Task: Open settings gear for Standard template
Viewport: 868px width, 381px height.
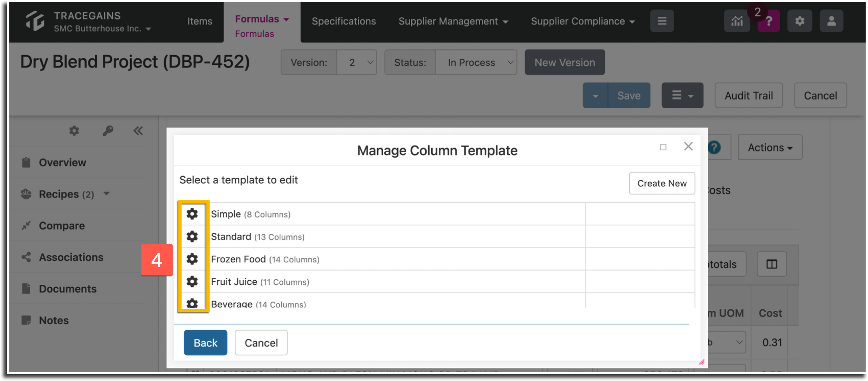Action: click(192, 236)
